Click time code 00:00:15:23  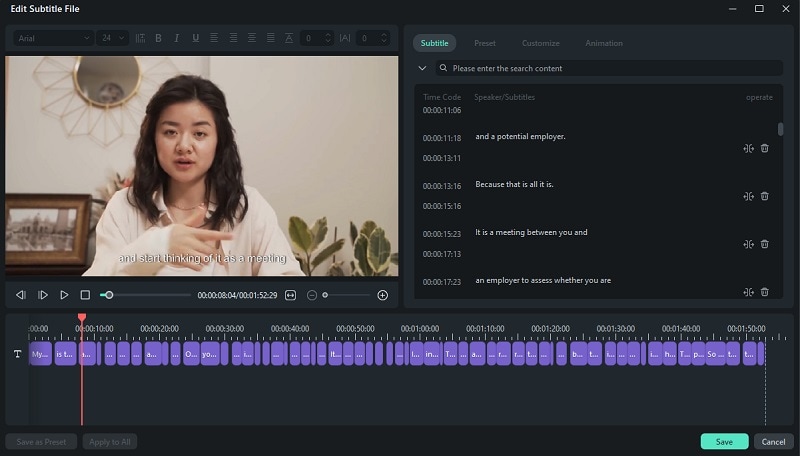click(x=442, y=234)
